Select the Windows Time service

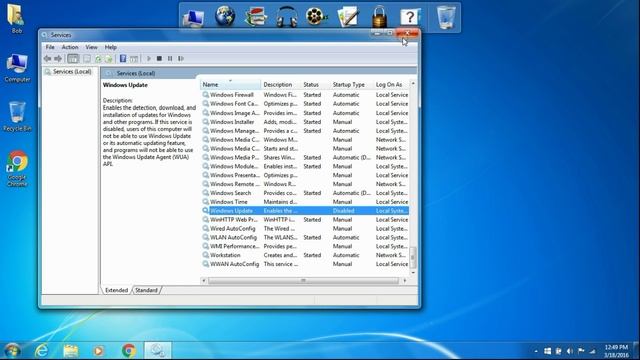point(305,202)
